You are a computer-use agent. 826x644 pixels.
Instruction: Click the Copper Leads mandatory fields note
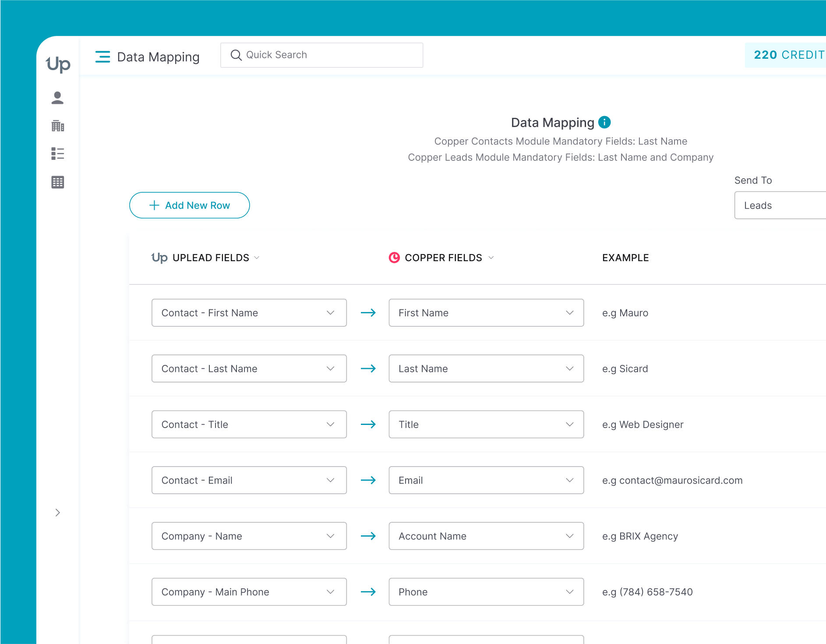coord(561,157)
